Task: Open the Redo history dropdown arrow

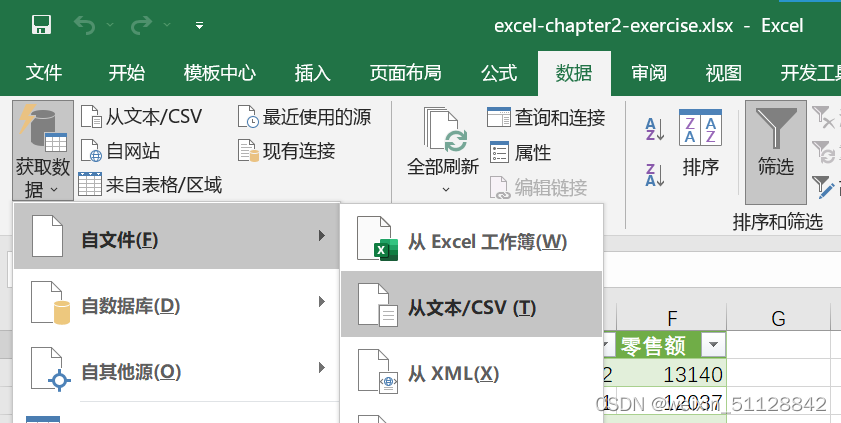Action: pyautogui.click(x=167, y=25)
